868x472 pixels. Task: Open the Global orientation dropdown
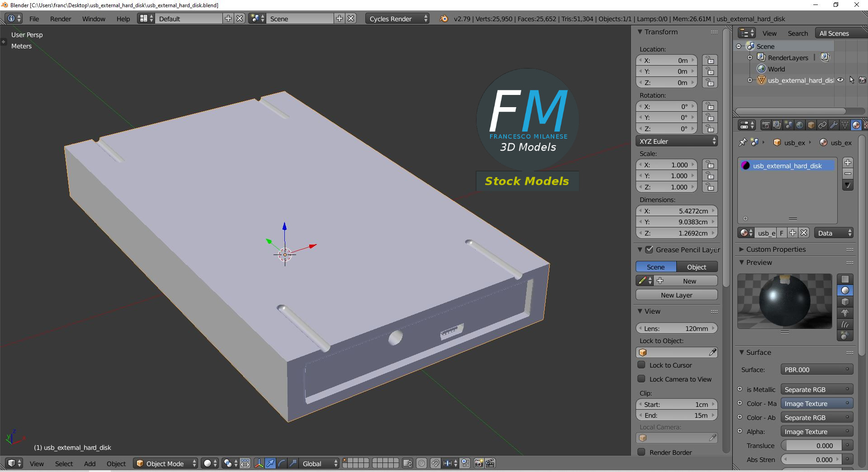tap(320, 463)
